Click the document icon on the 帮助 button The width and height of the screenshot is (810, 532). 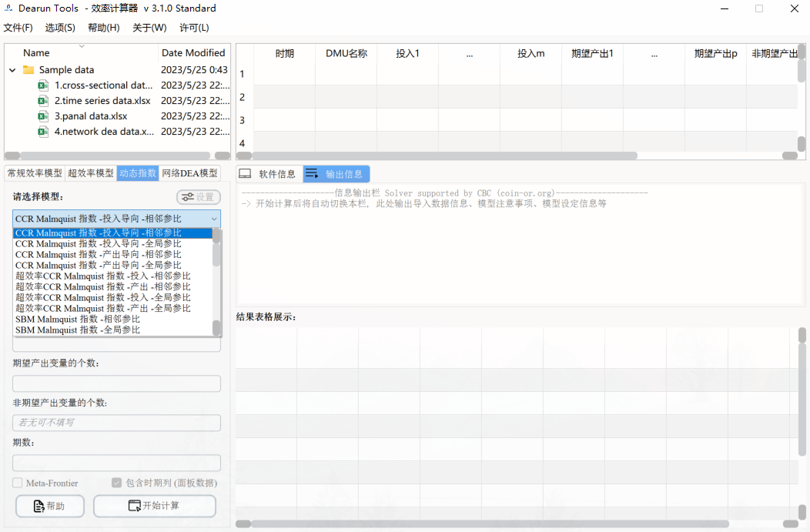39,506
